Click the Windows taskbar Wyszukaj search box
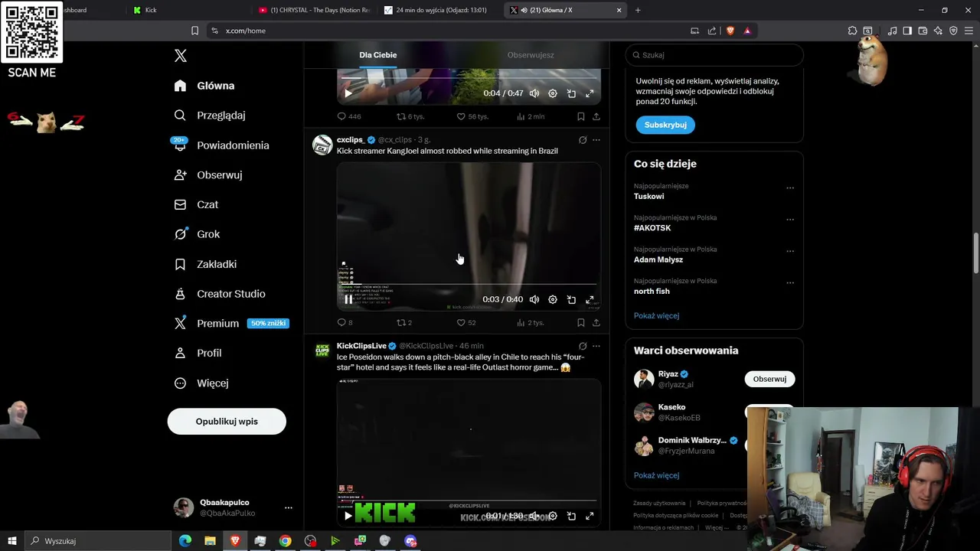This screenshot has width=980, height=551. (x=98, y=541)
